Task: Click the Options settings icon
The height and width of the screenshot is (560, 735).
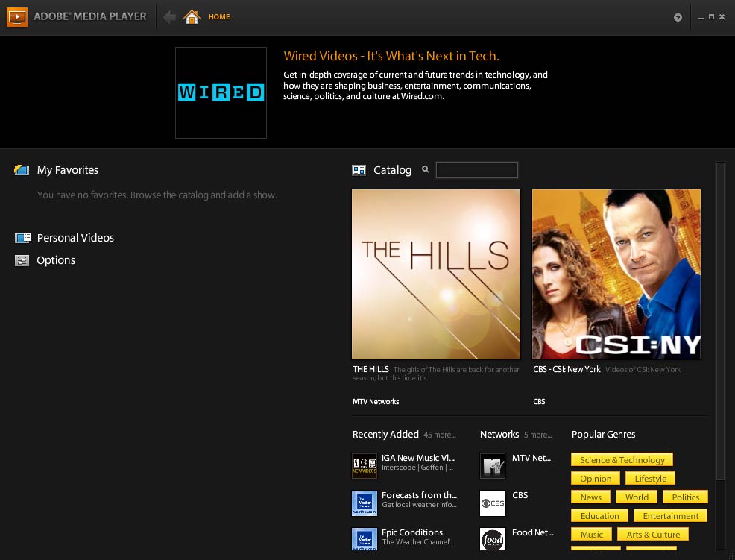Action: click(22, 260)
